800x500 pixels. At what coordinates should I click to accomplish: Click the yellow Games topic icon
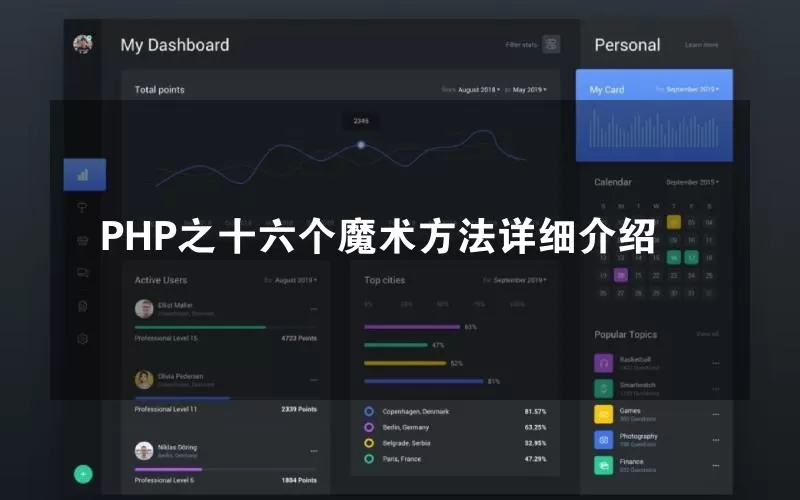604,414
